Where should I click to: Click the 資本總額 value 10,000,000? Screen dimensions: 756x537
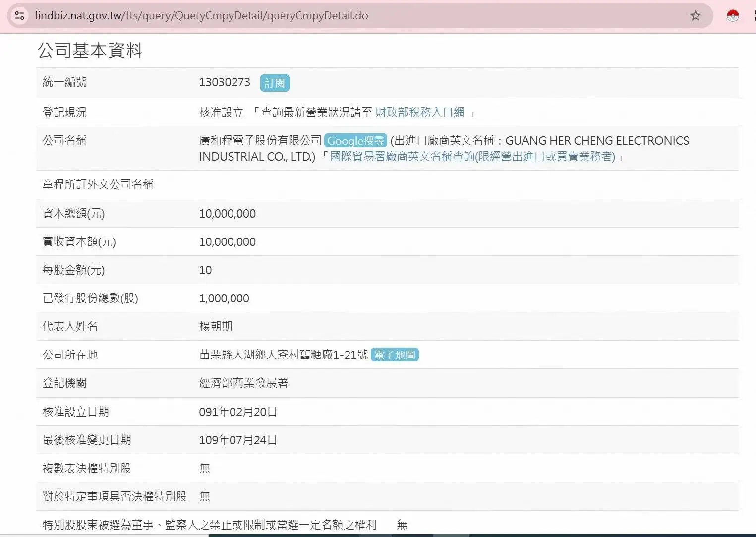click(227, 214)
